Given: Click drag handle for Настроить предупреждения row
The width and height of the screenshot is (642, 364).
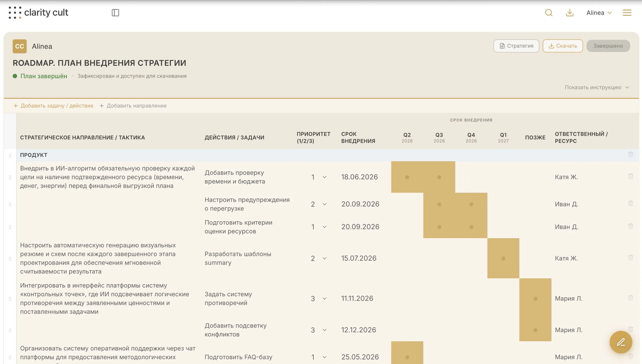Looking at the screenshot, I should coord(10,205).
